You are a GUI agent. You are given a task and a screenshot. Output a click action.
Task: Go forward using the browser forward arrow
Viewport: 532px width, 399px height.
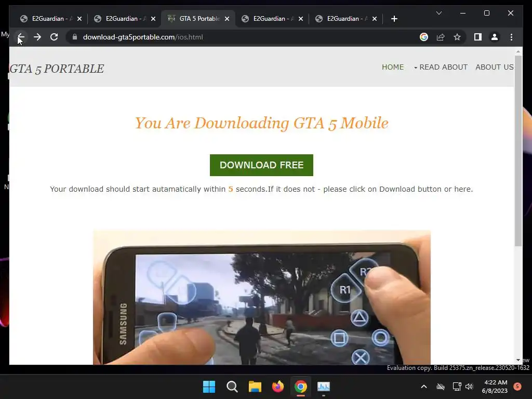click(37, 37)
